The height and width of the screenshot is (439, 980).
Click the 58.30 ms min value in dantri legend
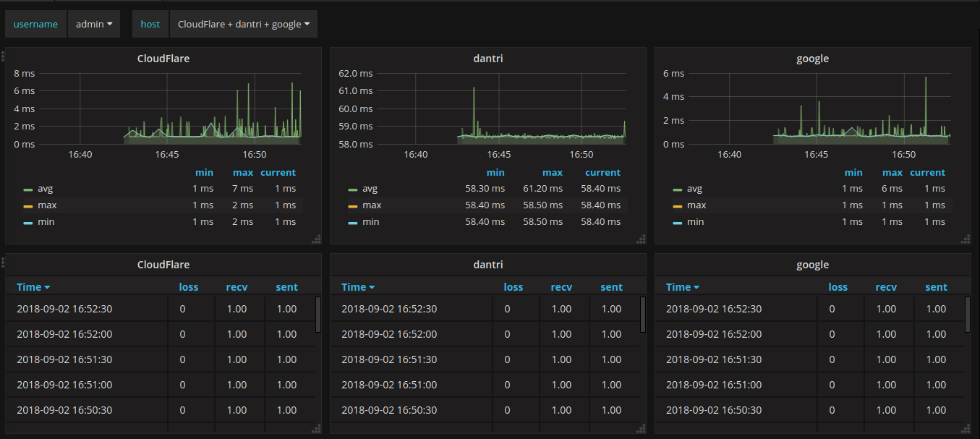pos(485,189)
